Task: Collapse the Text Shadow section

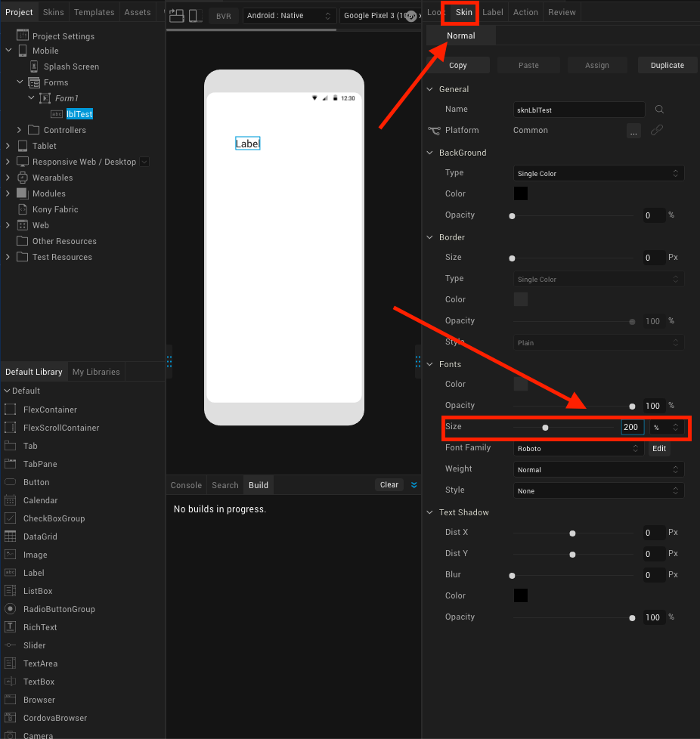Action: click(x=430, y=512)
